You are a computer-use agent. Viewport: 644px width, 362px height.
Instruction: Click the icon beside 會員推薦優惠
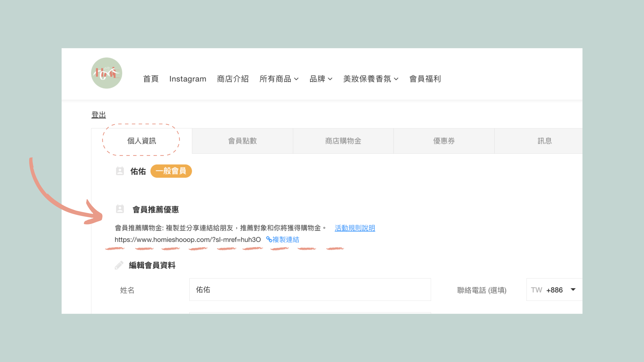point(120,209)
